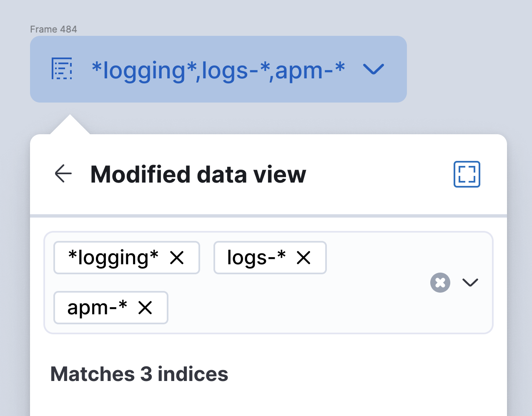Remove the *logging* pill using its X icon
Viewport: 532px width, 416px height.
click(178, 258)
